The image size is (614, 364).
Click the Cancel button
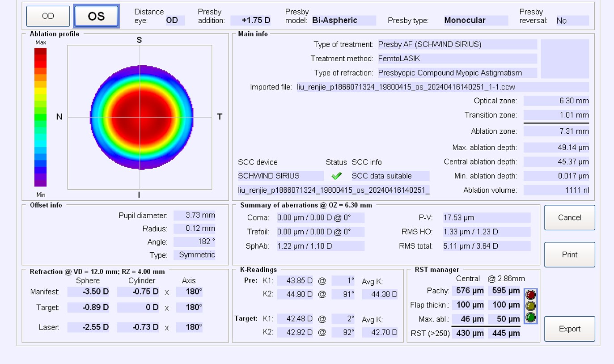(569, 217)
